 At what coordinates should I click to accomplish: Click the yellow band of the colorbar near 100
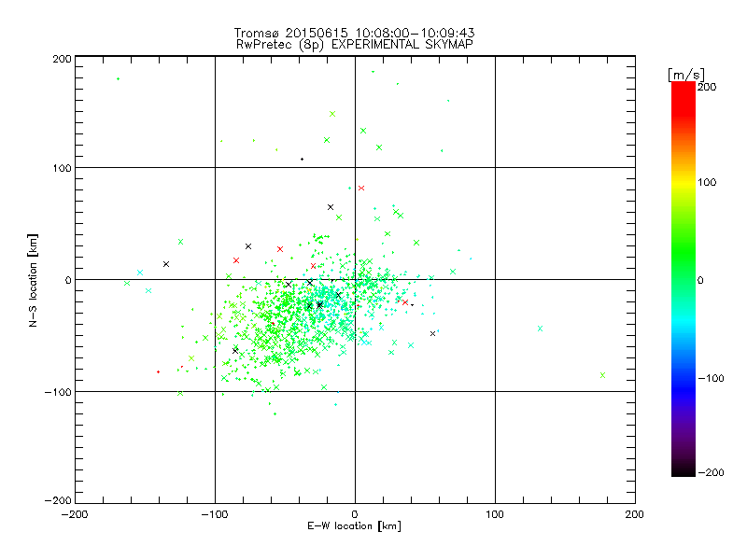click(684, 182)
